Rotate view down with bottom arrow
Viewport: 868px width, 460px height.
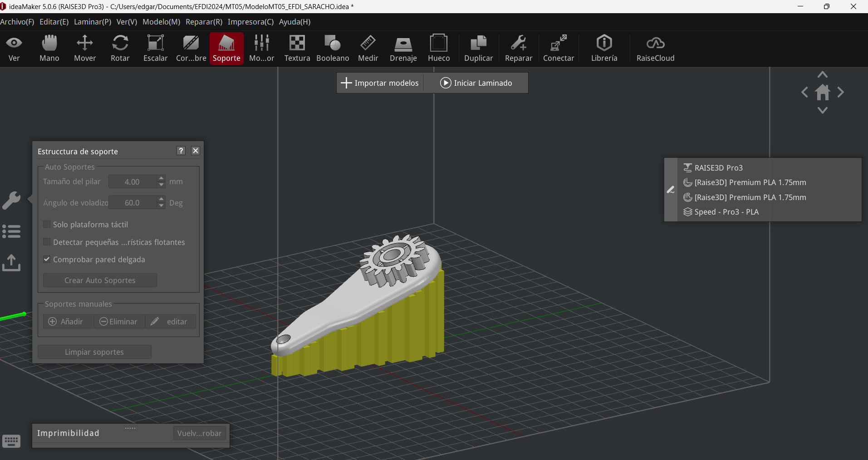pos(822,110)
